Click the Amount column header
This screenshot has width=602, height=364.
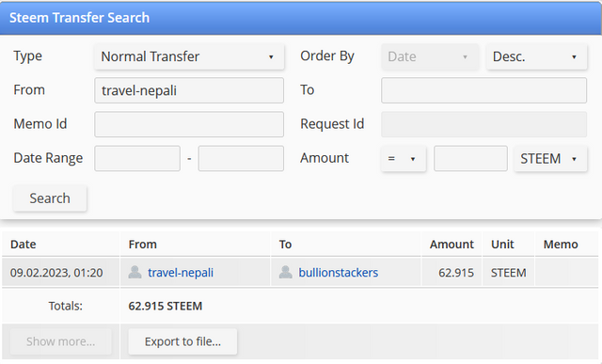click(x=451, y=245)
